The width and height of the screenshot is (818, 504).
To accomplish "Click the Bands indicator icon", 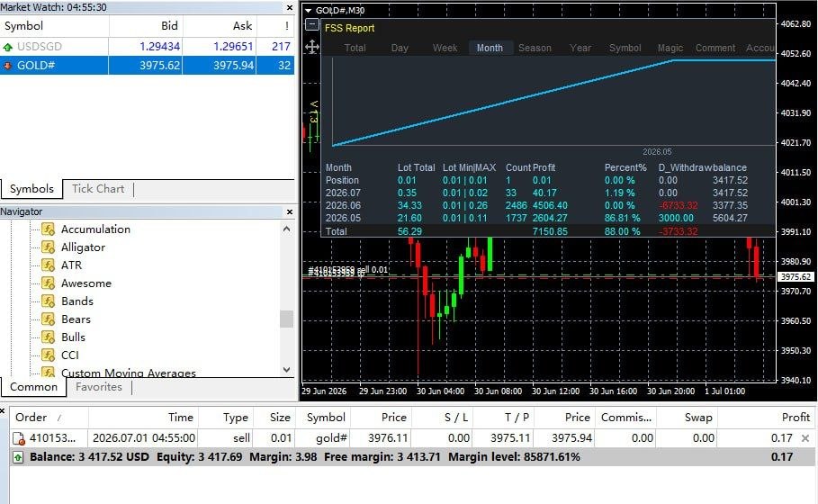I will [48, 301].
